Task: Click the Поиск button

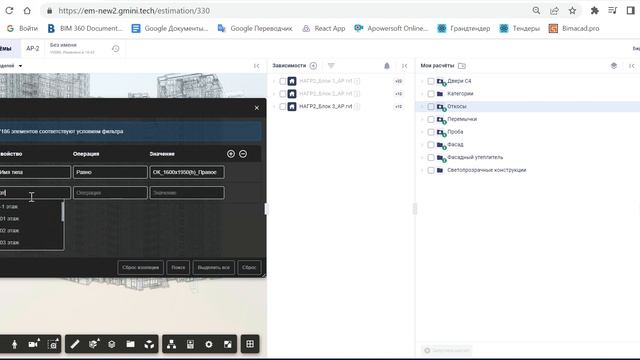Action: pyautogui.click(x=178, y=268)
